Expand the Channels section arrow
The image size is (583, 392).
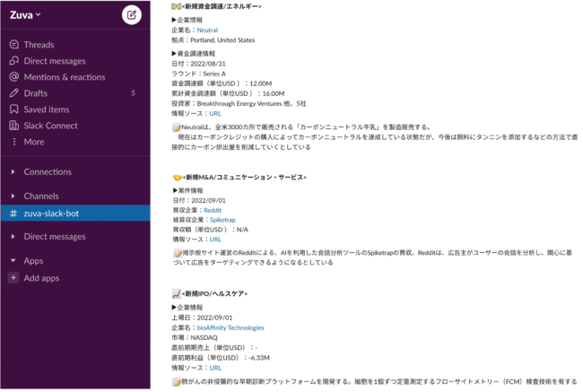[13, 196]
